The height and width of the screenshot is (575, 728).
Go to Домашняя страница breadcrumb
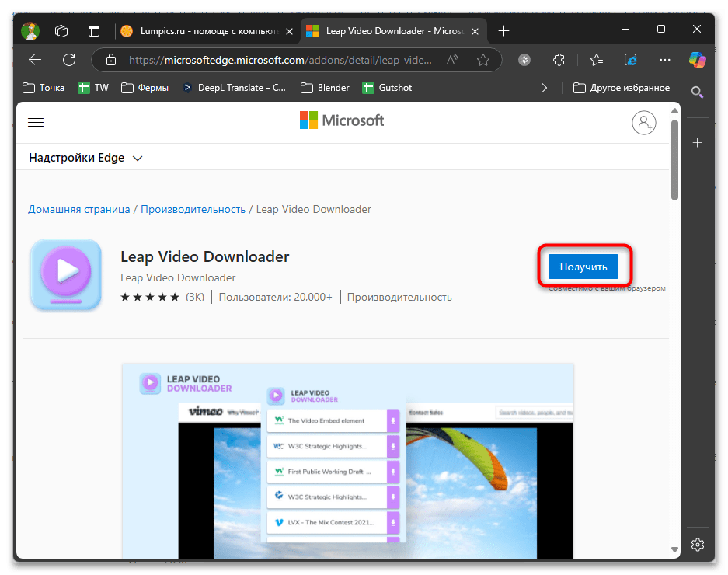79,210
